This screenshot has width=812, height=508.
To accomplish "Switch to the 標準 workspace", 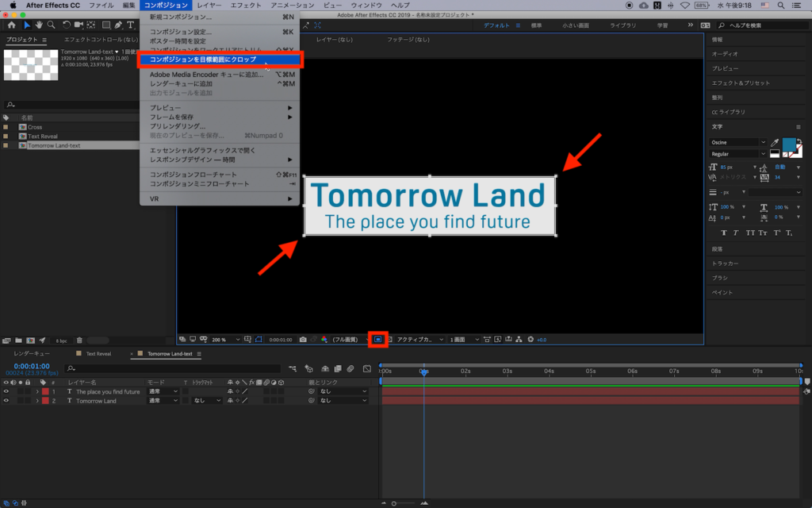I will [536, 25].
